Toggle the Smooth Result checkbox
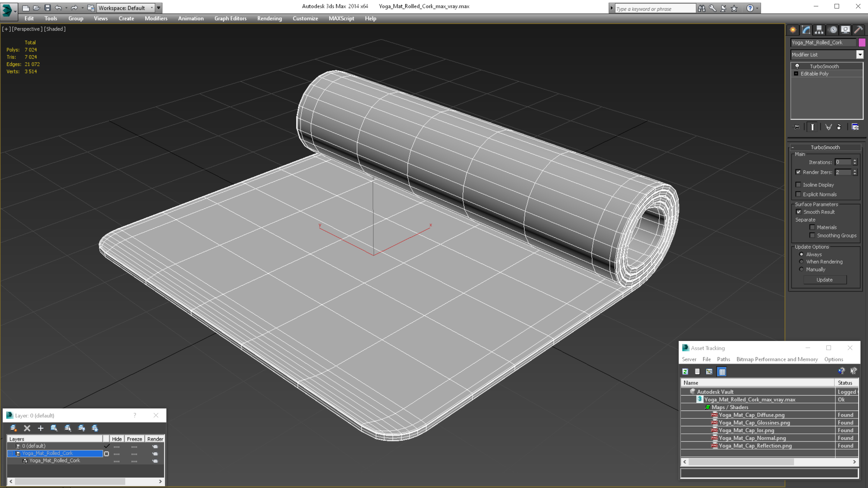Image resolution: width=868 pixels, height=488 pixels. (798, 211)
